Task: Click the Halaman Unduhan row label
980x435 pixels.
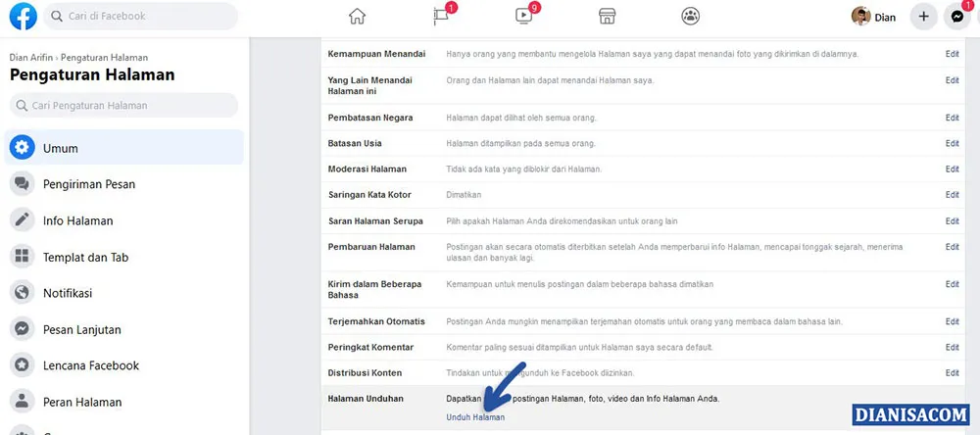Action: click(x=366, y=398)
